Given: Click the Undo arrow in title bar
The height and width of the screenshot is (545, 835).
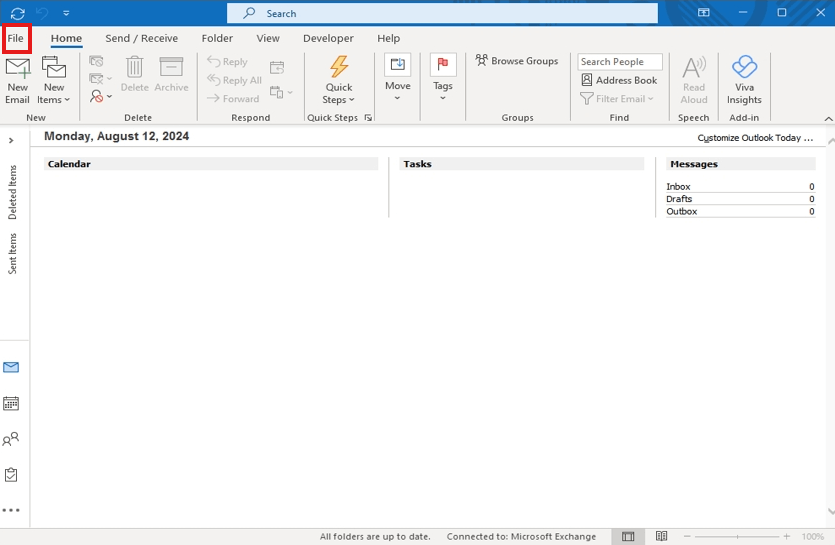Looking at the screenshot, I should point(43,13).
